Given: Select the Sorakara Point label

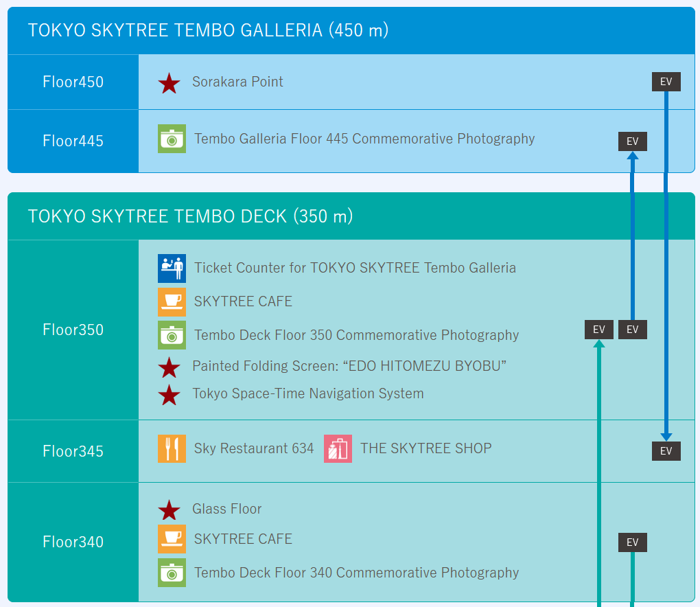Looking at the screenshot, I should tap(237, 82).
